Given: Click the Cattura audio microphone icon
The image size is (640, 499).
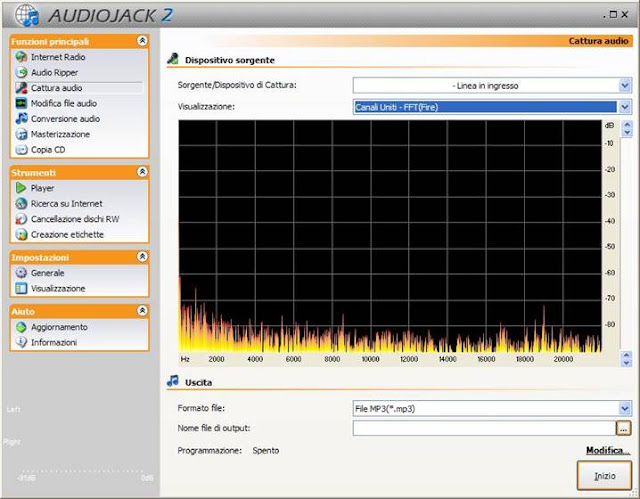Looking at the screenshot, I should (x=21, y=88).
